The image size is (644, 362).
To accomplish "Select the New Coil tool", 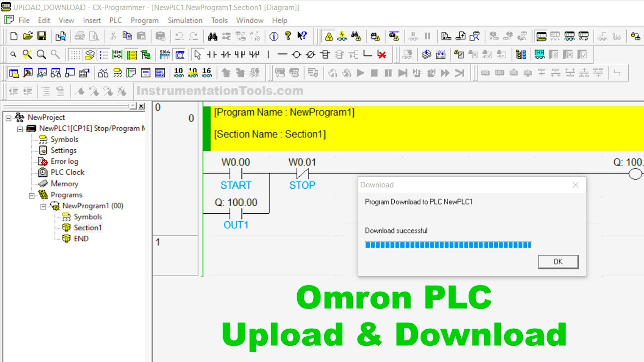I will (x=296, y=55).
